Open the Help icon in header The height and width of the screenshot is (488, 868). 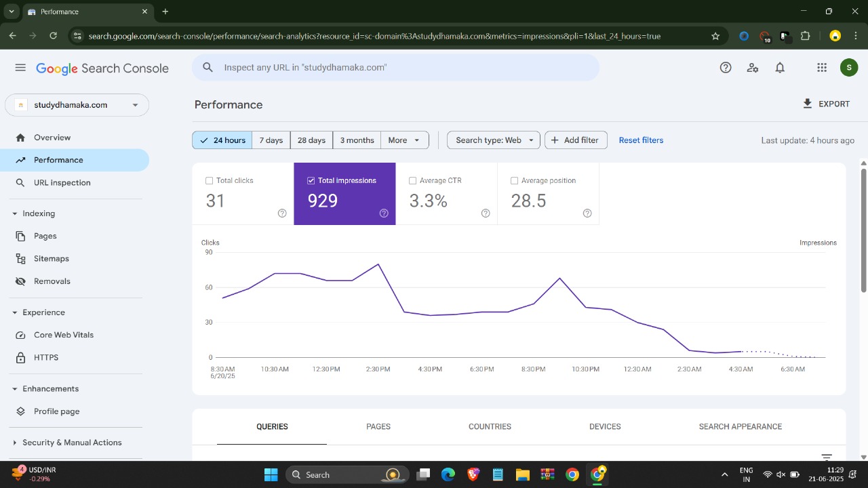coord(726,68)
